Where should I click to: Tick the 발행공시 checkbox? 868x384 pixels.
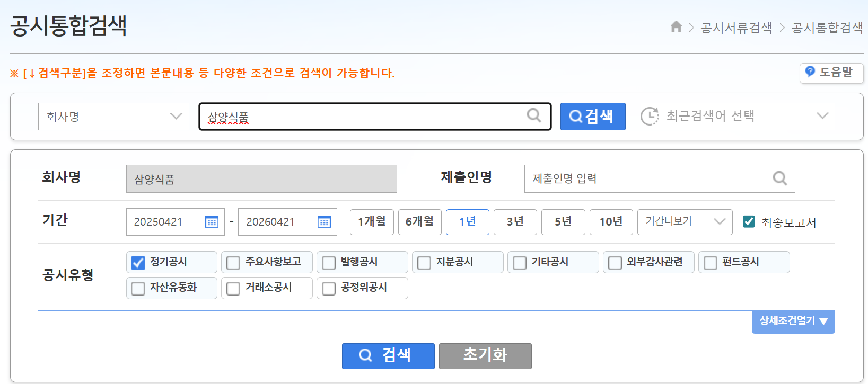coord(329,263)
